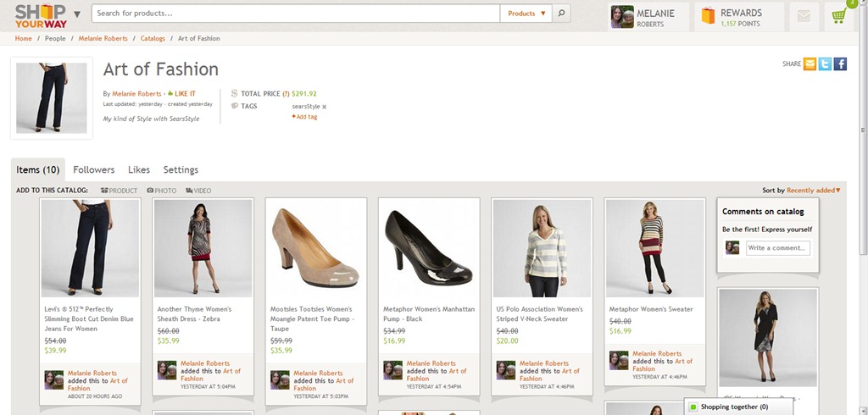Screen dimensions: 868x415
Task: Switch to the Settings tab
Action: [x=181, y=170]
